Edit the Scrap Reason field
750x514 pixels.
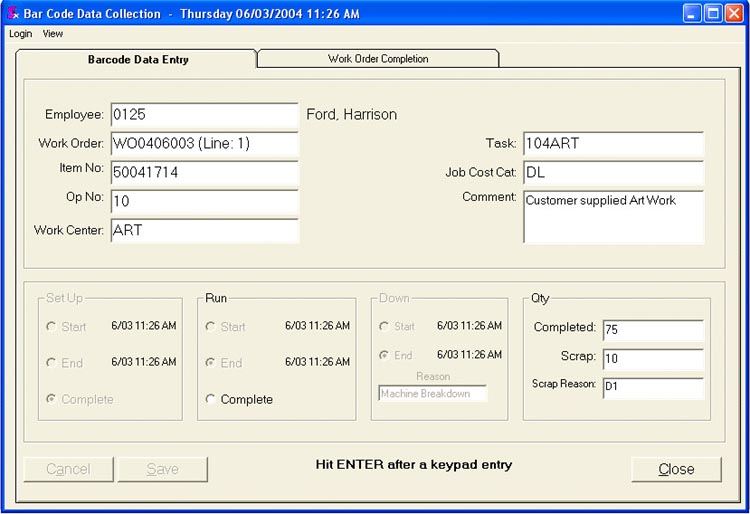tap(652, 387)
